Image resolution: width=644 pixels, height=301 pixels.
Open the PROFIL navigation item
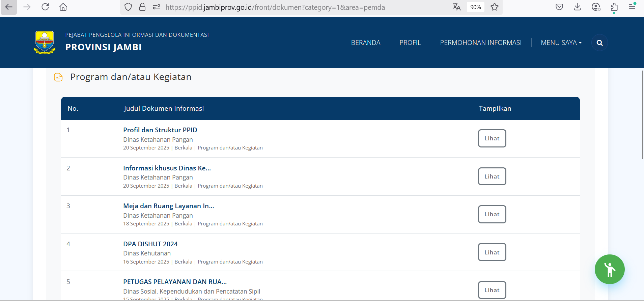(x=410, y=43)
